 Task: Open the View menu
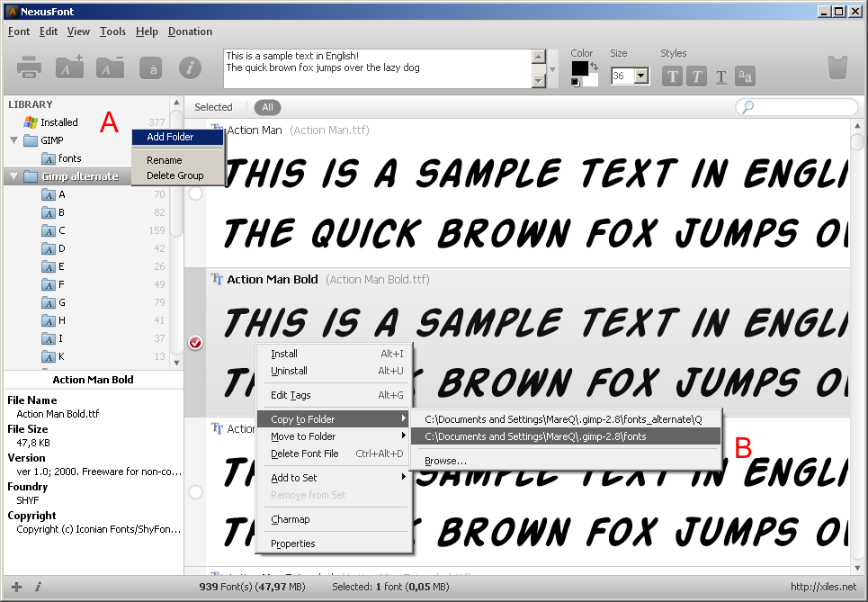click(78, 31)
